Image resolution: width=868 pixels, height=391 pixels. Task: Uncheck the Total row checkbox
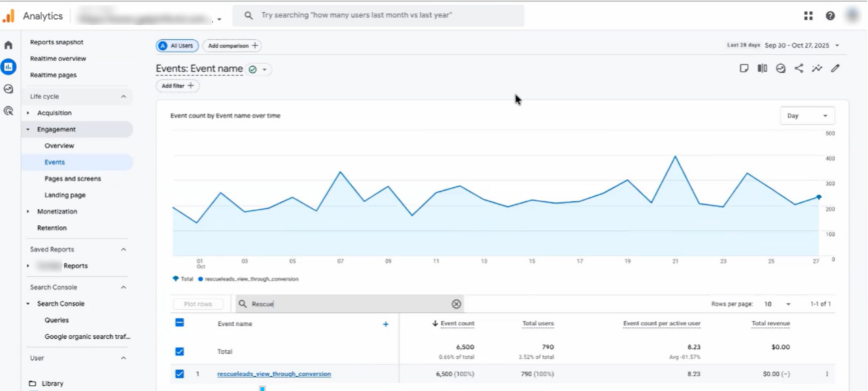pos(179,351)
